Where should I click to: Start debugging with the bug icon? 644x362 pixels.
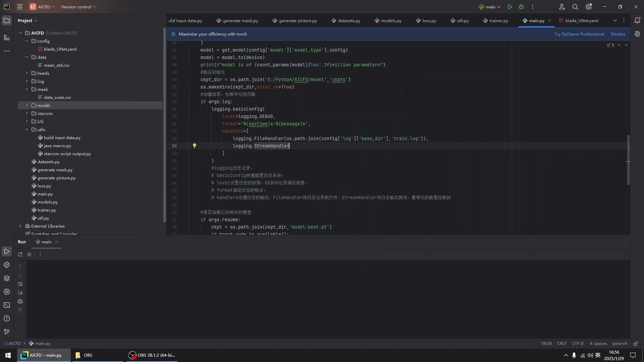click(521, 7)
